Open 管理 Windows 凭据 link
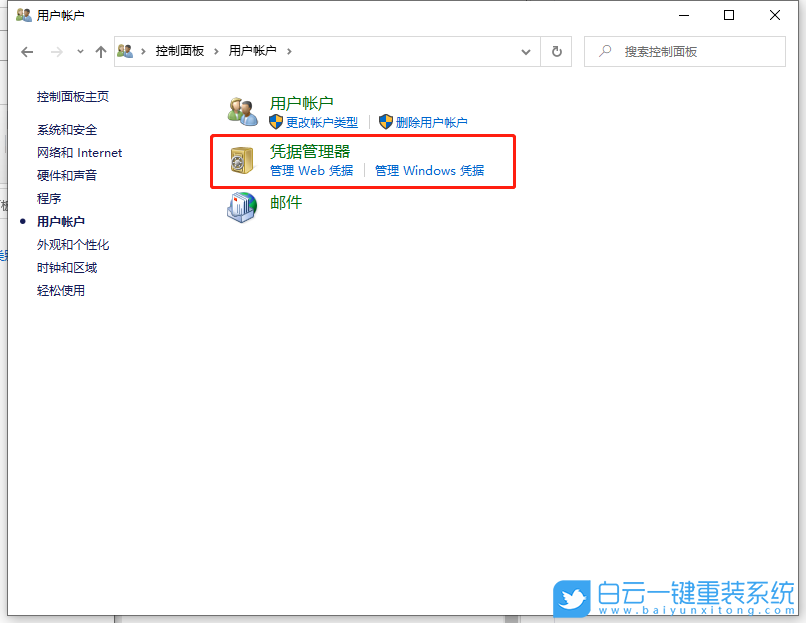Viewport: 806px width, 623px height. [x=433, y=170]
